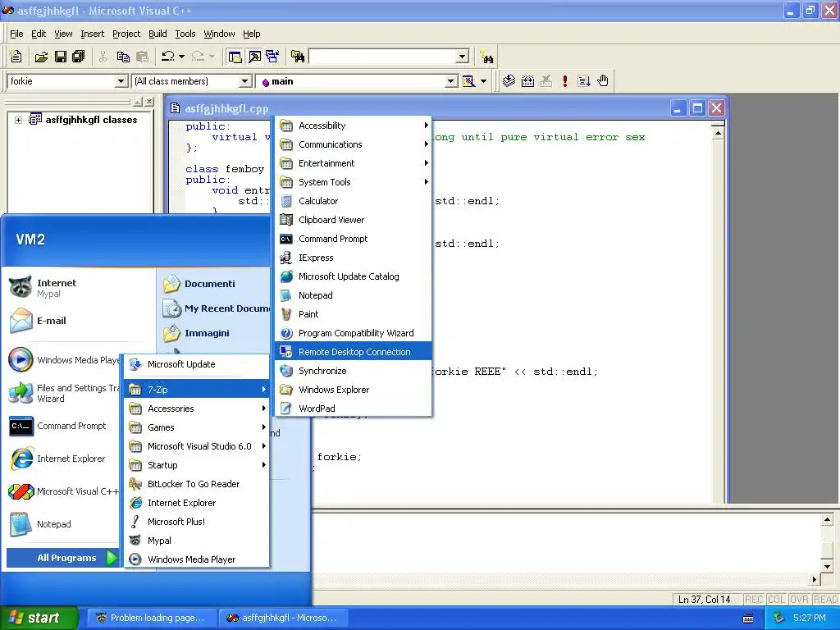Open Documenti folder in Start menu
This screenshot has height=630, width=840.
pyautogui.click(x=214, y=284)
